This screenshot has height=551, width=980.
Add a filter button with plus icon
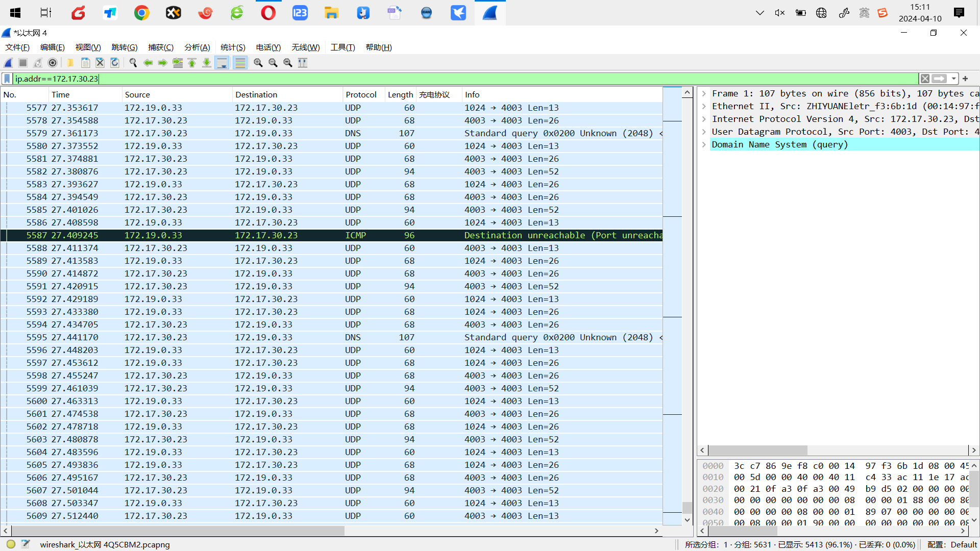(x=965, y=79)
